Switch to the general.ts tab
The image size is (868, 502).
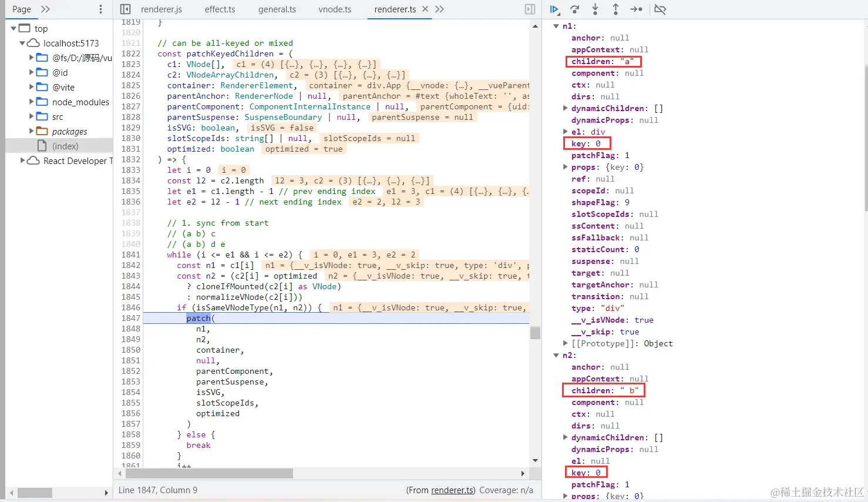click(277, 9)
